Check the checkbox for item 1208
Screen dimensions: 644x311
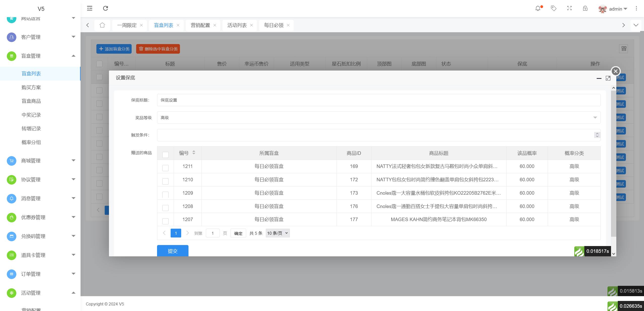pyautogui.click(x=165, y=208)
